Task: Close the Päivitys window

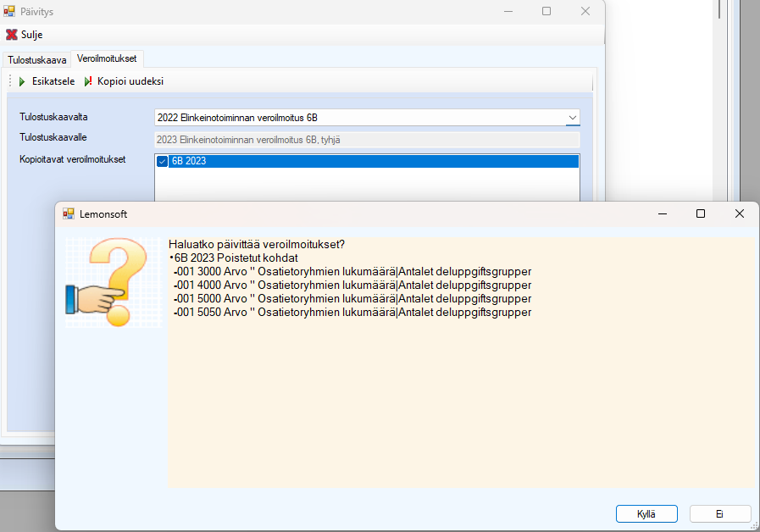Action: pyautogui.click(x=585, y=11)
